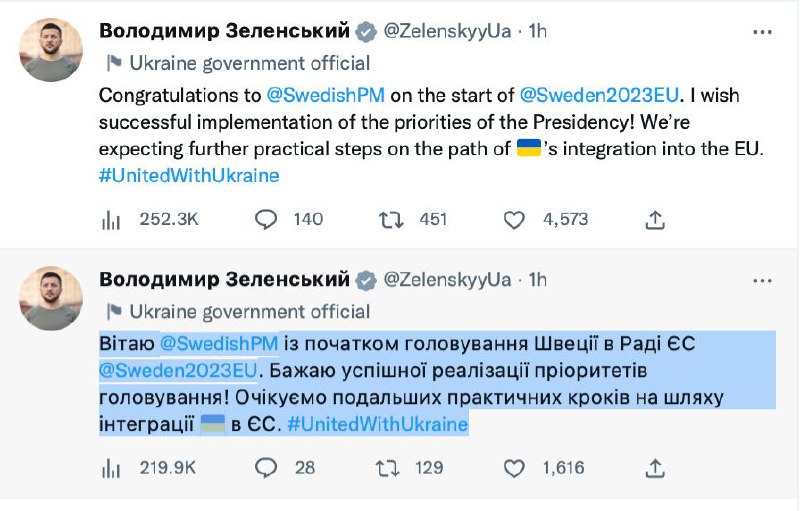800x511 pixels.
Task: Open more options menu on second tweet
Action: click(762, 280)
